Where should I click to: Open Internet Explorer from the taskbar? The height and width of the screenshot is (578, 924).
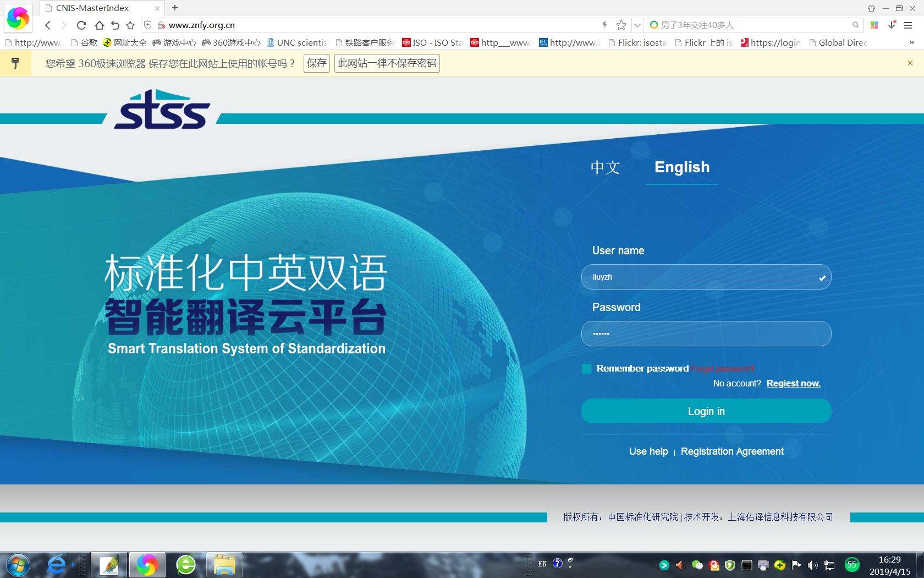pos(57,565)
